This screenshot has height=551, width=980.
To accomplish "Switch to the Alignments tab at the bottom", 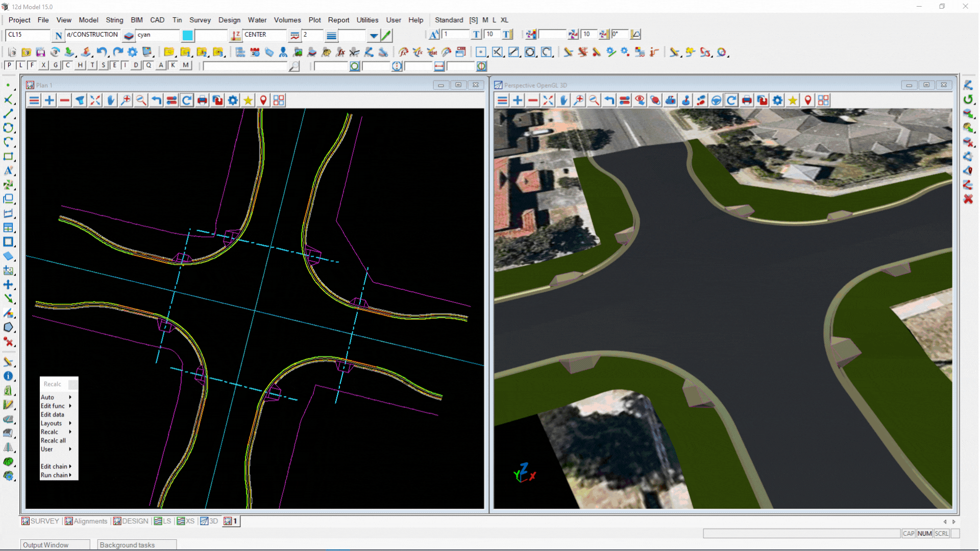I will tap(90, 521).
